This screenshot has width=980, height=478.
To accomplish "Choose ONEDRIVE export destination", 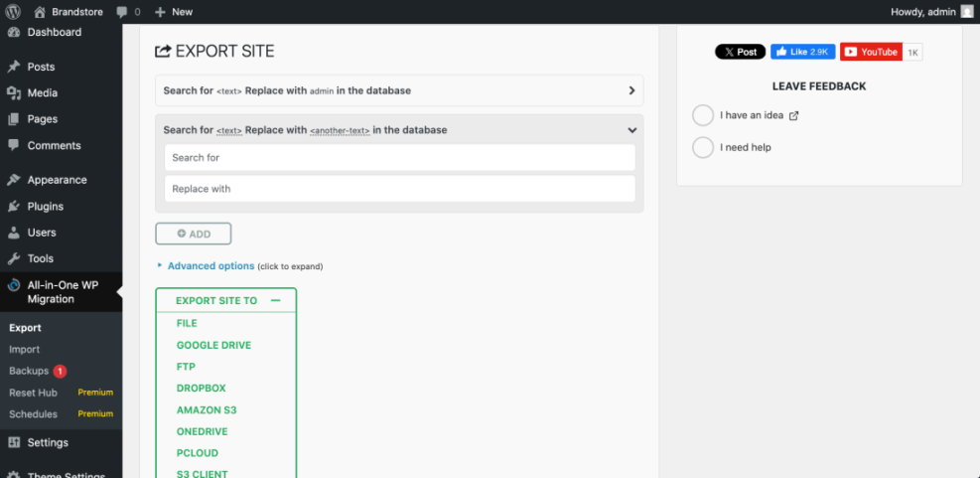I will tap(202, 431).
